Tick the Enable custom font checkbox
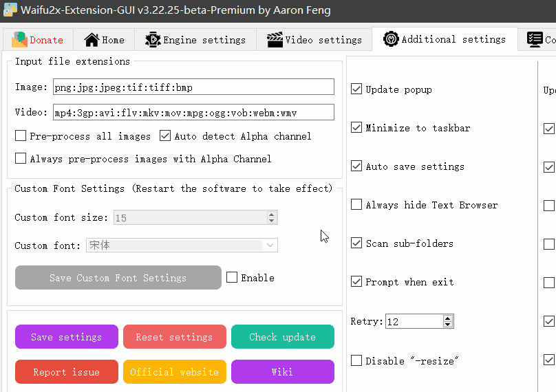Screen dimensions: 556x392 point(232,277)
